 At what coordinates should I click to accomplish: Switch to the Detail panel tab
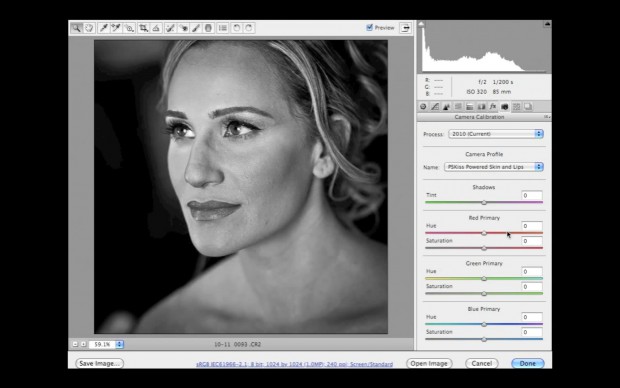[x=446, y=106]
